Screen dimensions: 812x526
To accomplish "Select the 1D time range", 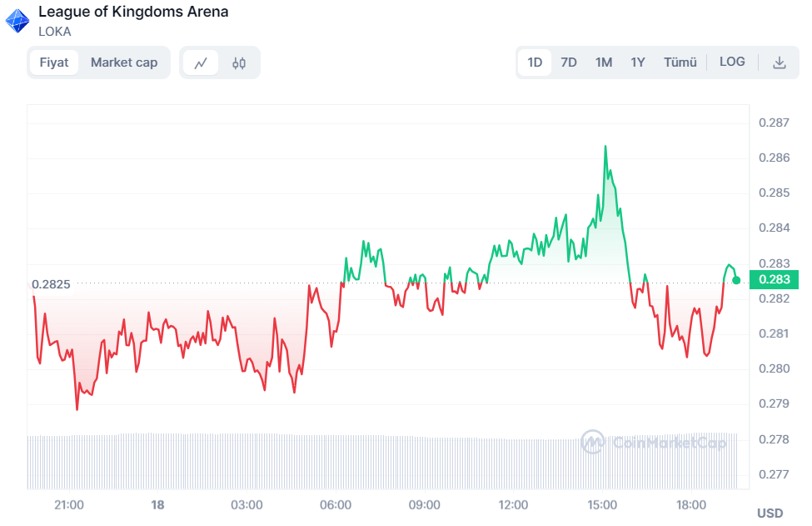I will point(535,63).
